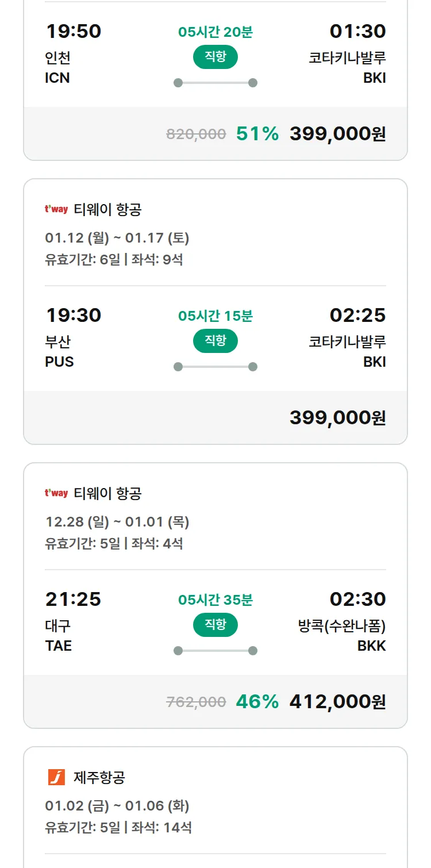Screen dimensions: 431x868
Task: Click the 46% discount label
Action: (257, 702)
